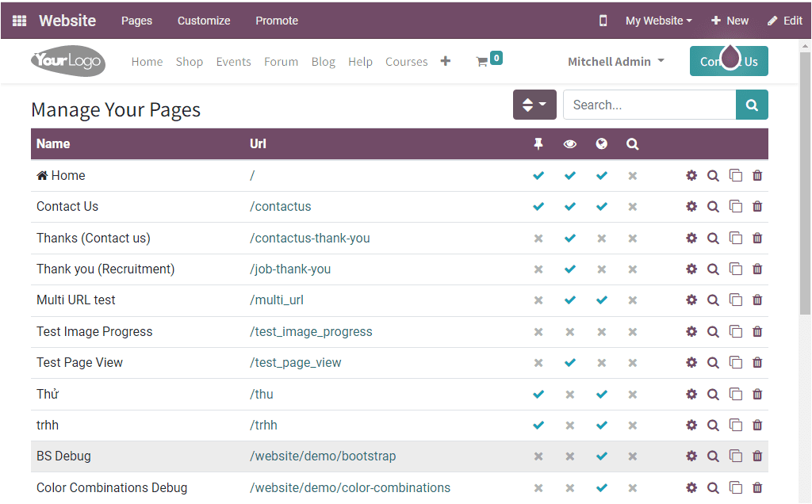
Task: Open page analytics magnifier for Multi URL test
Action: click(x=713, y=300)
